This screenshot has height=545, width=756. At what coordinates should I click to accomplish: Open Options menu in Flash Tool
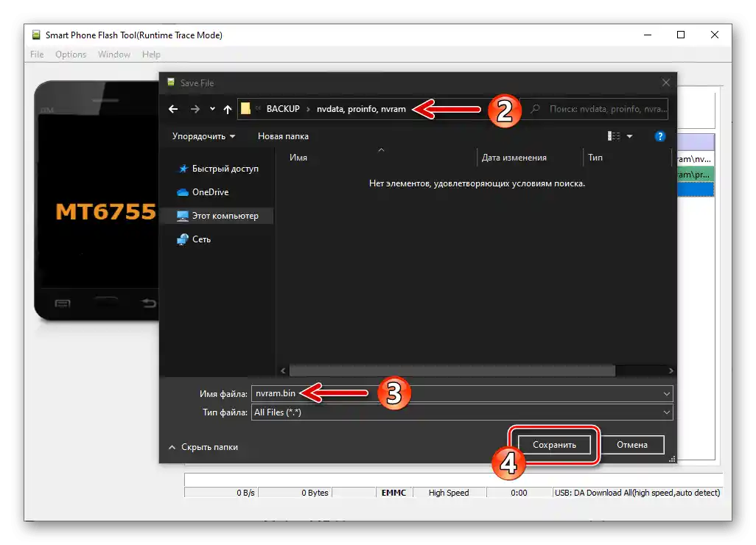click(x=71, y=54)
